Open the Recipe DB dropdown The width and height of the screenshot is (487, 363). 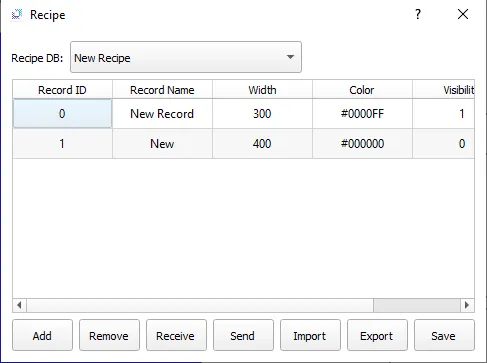pyautogui.click(x=186, y=57)
